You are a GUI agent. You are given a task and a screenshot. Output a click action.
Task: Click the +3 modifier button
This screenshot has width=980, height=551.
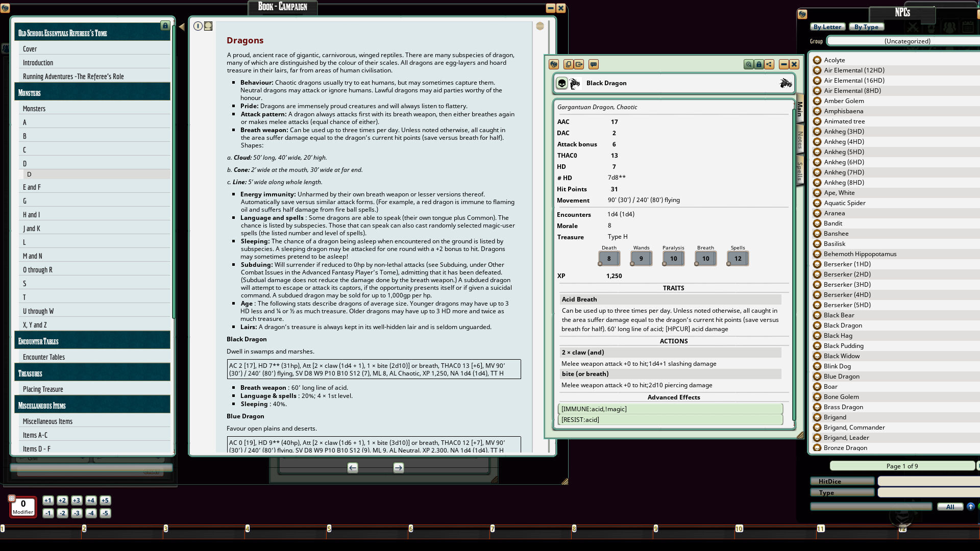pos(77,500)
